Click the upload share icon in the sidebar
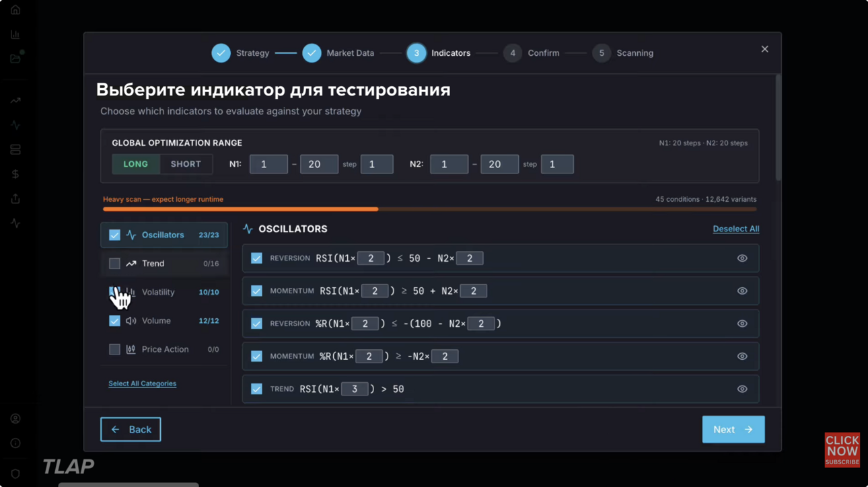The image size is (868, 487). 15,198
